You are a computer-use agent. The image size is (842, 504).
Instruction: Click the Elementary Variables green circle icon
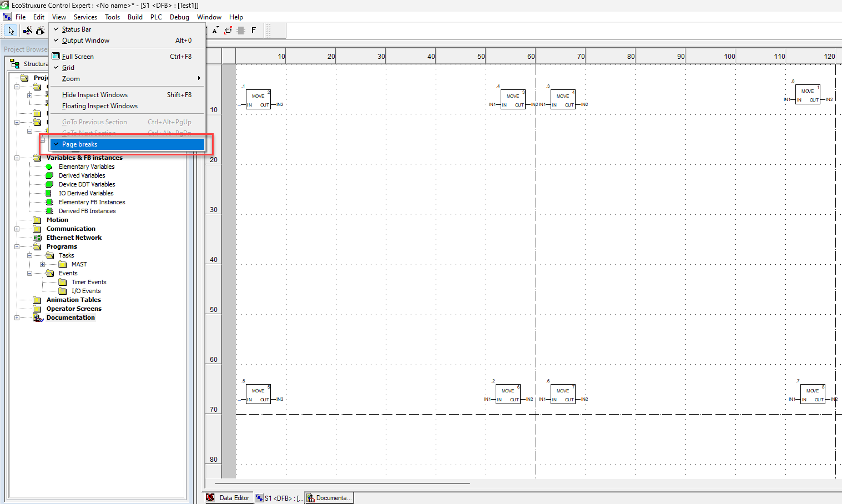(49, 167)
